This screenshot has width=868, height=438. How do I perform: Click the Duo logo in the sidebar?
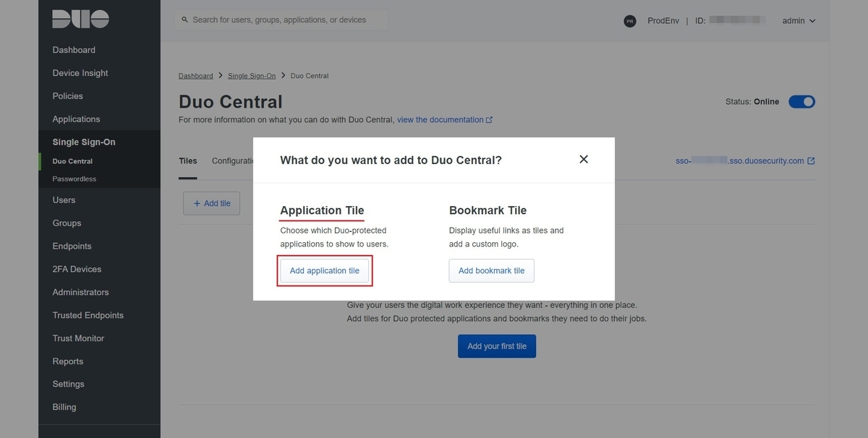(80, 20)
